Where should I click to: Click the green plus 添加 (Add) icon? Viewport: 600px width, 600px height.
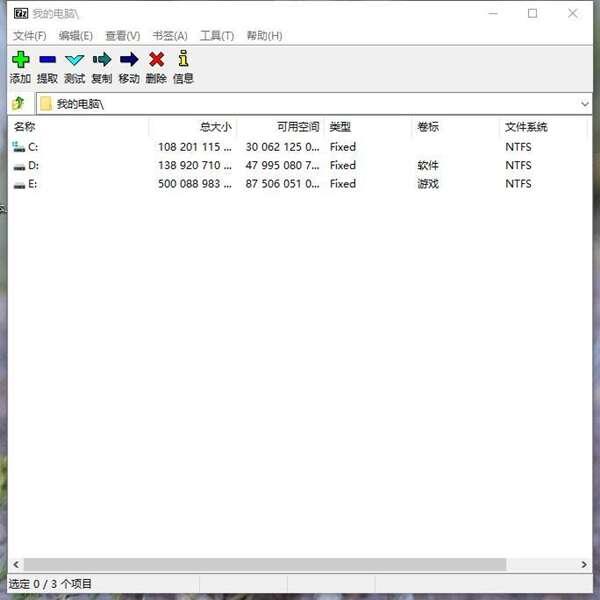[x=20, y=60]
